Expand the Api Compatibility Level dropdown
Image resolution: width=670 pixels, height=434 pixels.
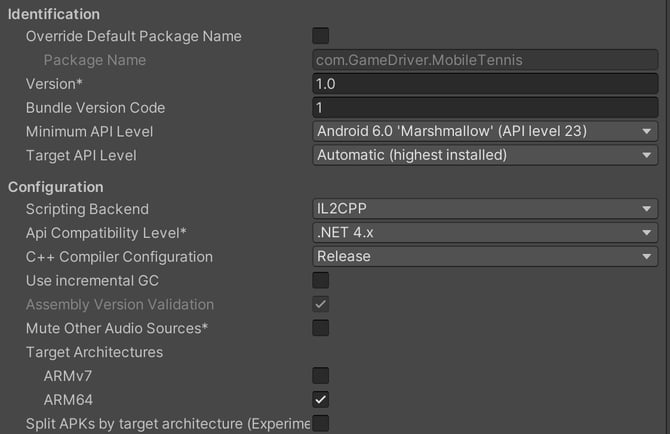485,233
